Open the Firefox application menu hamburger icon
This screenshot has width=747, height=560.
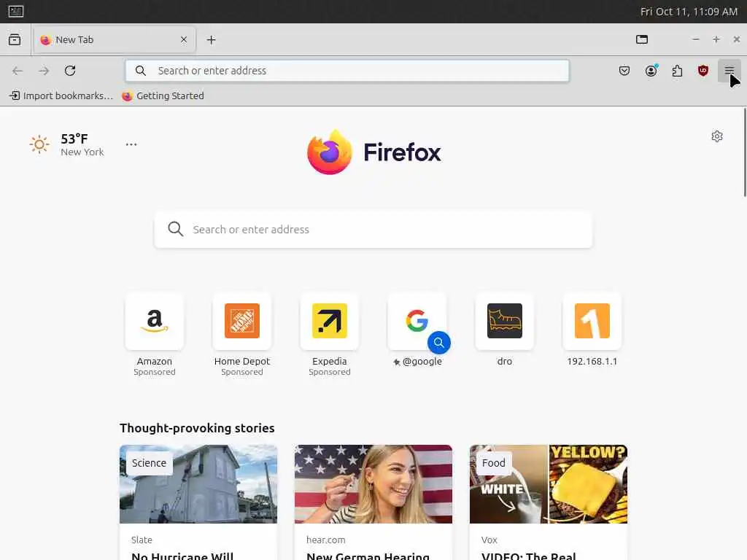pos(729,71)
